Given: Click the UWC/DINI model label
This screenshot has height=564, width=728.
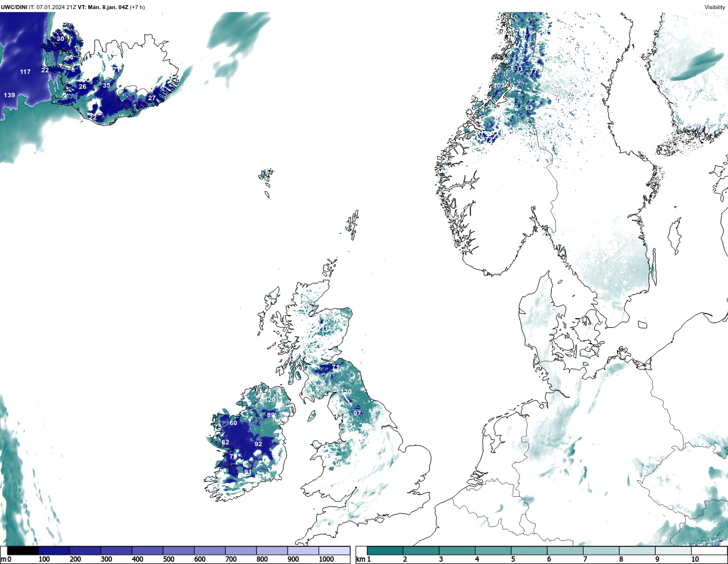Looking at the screenshot, I should coord(14,7).
